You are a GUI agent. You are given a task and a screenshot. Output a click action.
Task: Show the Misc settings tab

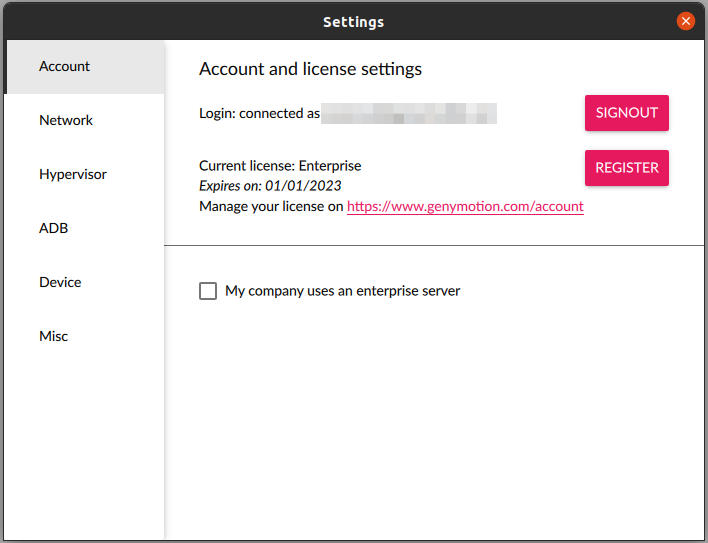click(x=54, y=337)
